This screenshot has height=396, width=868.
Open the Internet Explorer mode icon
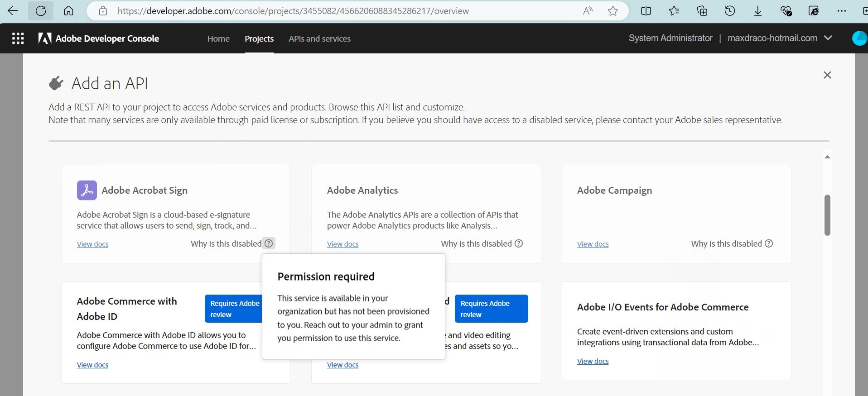[x=814, y=11]
